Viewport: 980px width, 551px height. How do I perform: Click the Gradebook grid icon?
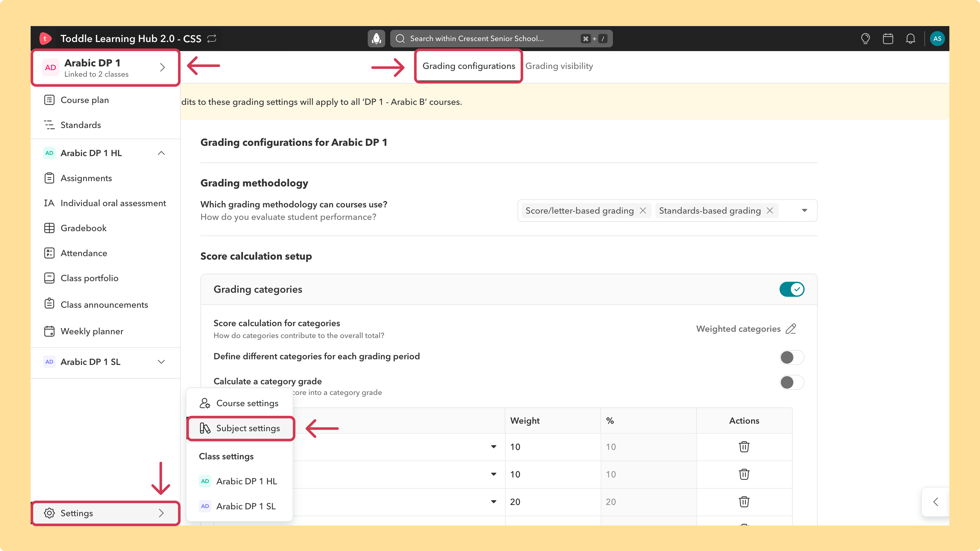pos(49,228)
